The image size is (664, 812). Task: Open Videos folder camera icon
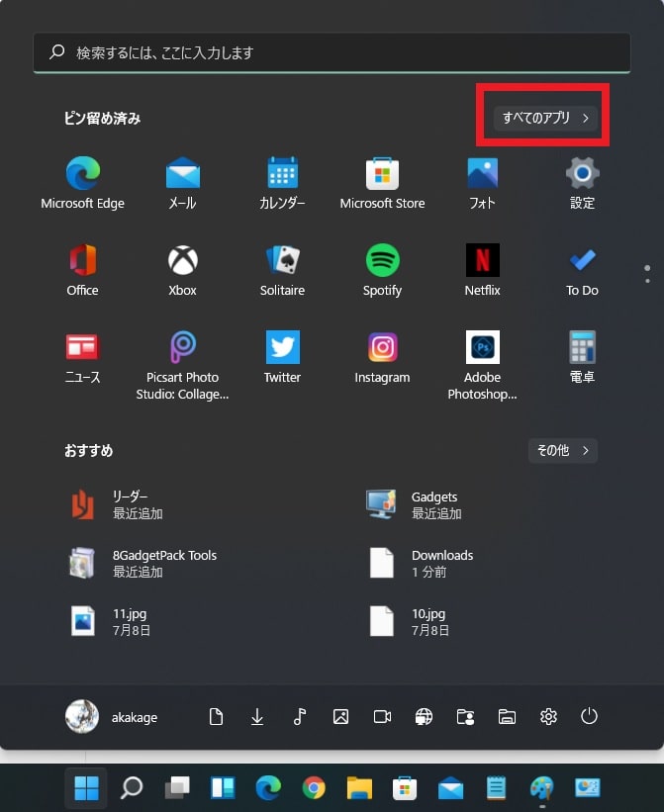[x=382, y=717]
